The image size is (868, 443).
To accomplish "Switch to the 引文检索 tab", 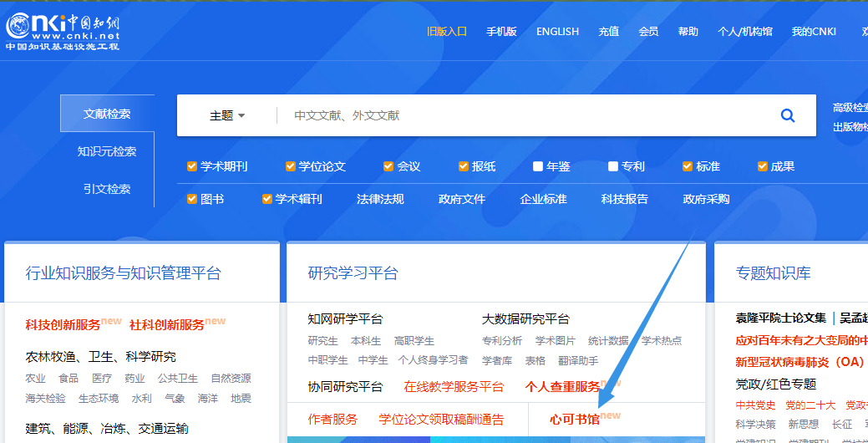I will [x=108, y=189].
